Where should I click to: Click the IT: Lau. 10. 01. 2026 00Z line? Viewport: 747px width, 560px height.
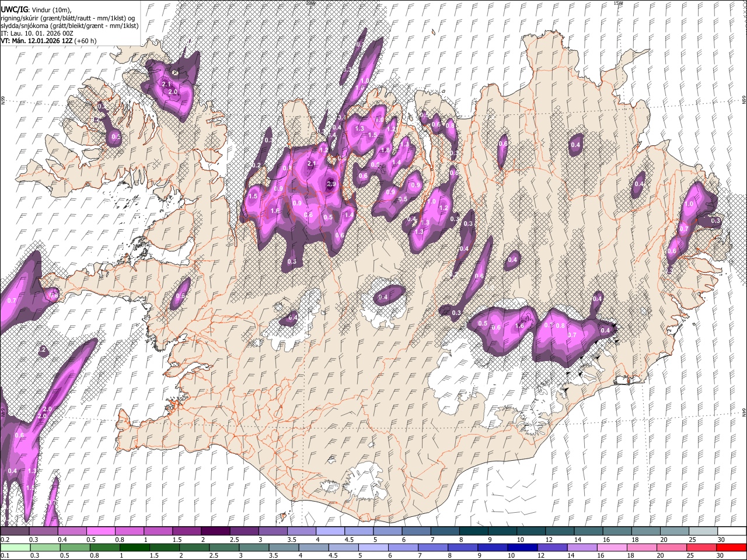tap(37, 33)
